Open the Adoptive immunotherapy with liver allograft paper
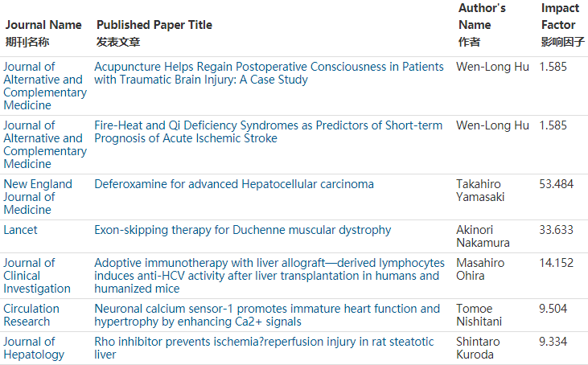This screenshot has width=588, height=365. [x=269, y=276]
